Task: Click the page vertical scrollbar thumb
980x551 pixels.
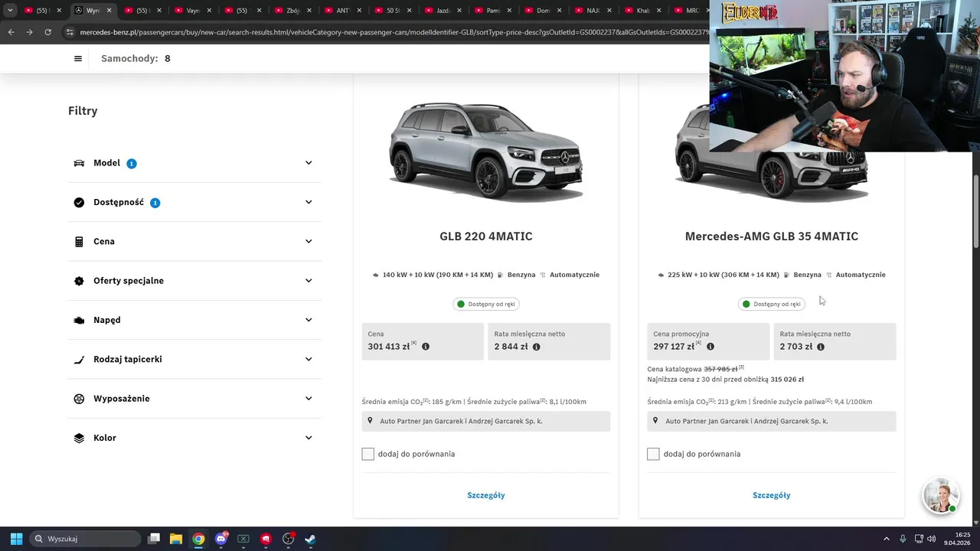Action: pos(976,211)
